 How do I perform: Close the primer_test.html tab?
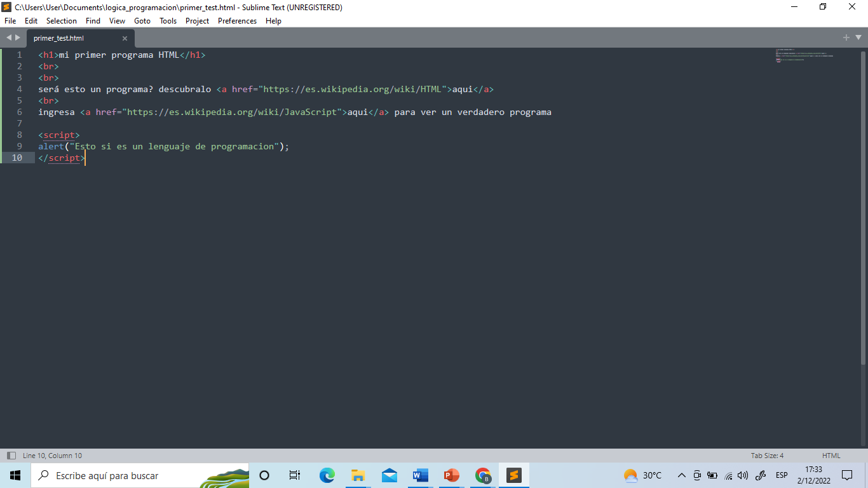tap(125, 38)
